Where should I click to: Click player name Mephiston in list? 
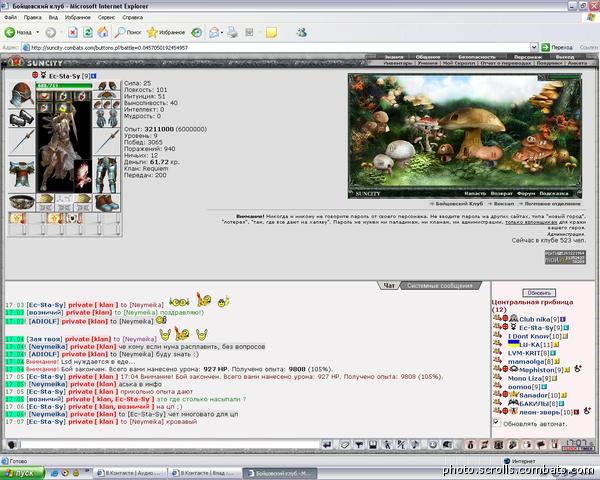click(536, 370)
